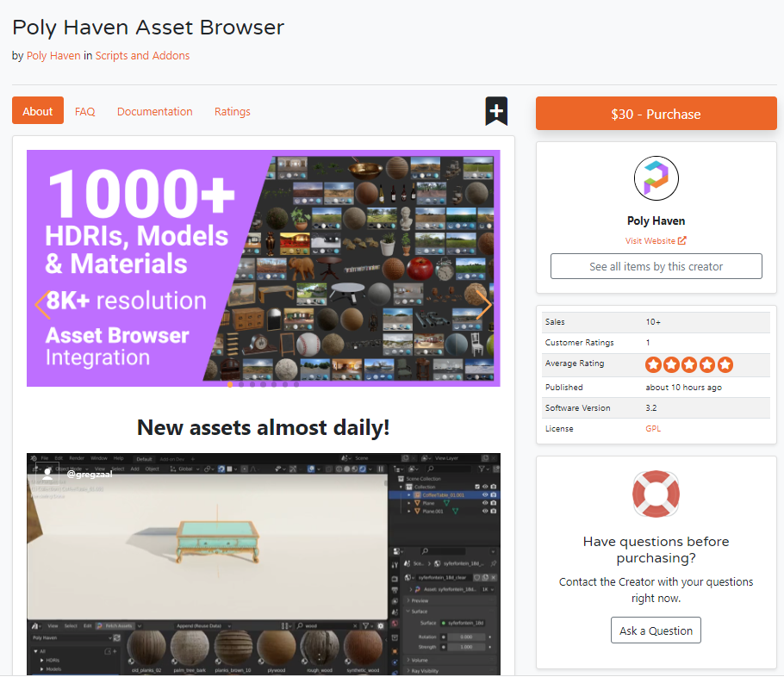Click the 'about 10 hours ago' published value
Screen dimensions: 784x677
click(x=683, y=388)
